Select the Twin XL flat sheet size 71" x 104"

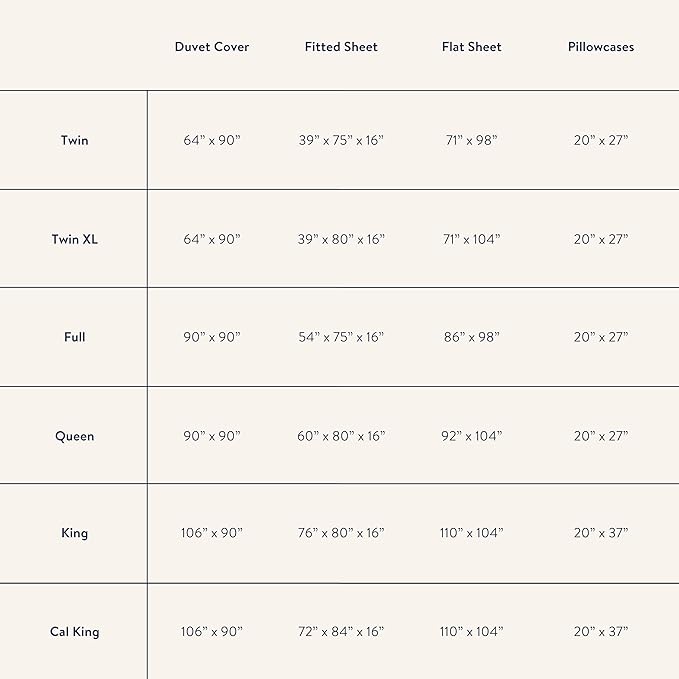click(x=472, y=240)
